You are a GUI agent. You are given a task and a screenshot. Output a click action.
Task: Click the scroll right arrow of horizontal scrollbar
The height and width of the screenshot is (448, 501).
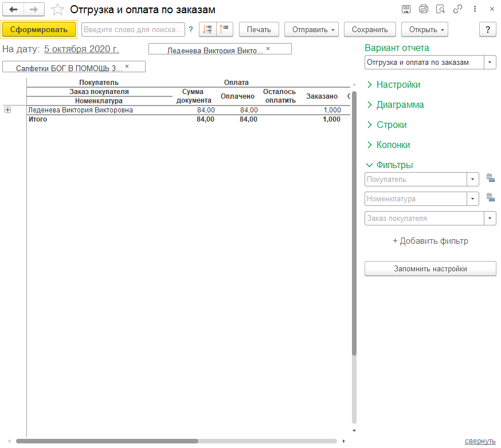344,441
